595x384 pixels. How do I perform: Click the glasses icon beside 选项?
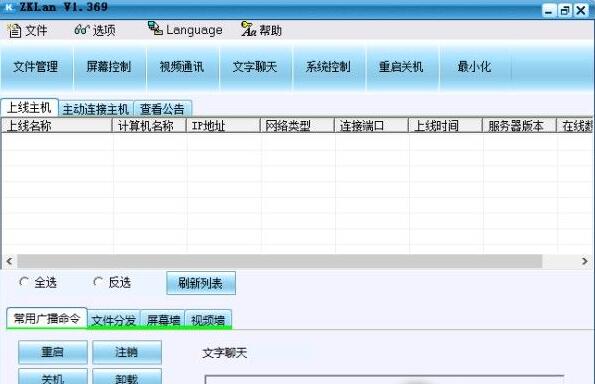pos(82,29)
